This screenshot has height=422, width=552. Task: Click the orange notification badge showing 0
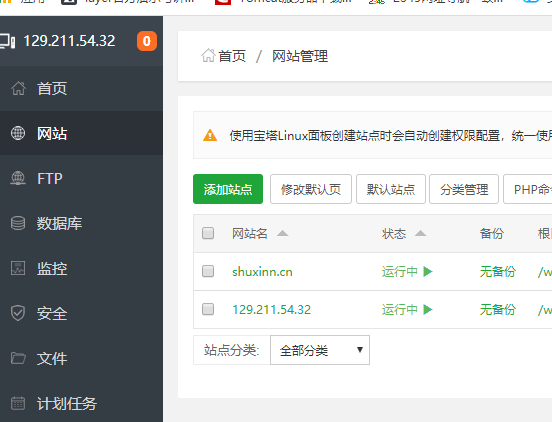[147, 41]
